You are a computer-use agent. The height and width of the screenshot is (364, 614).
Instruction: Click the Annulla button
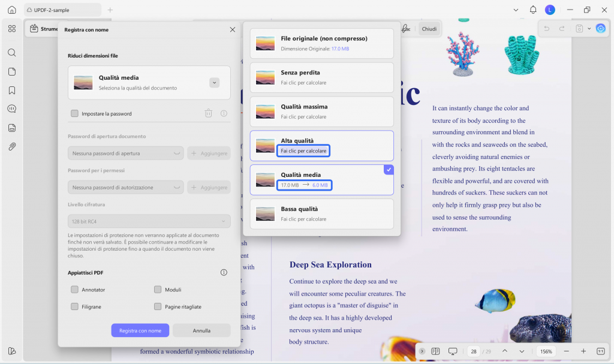201,330
